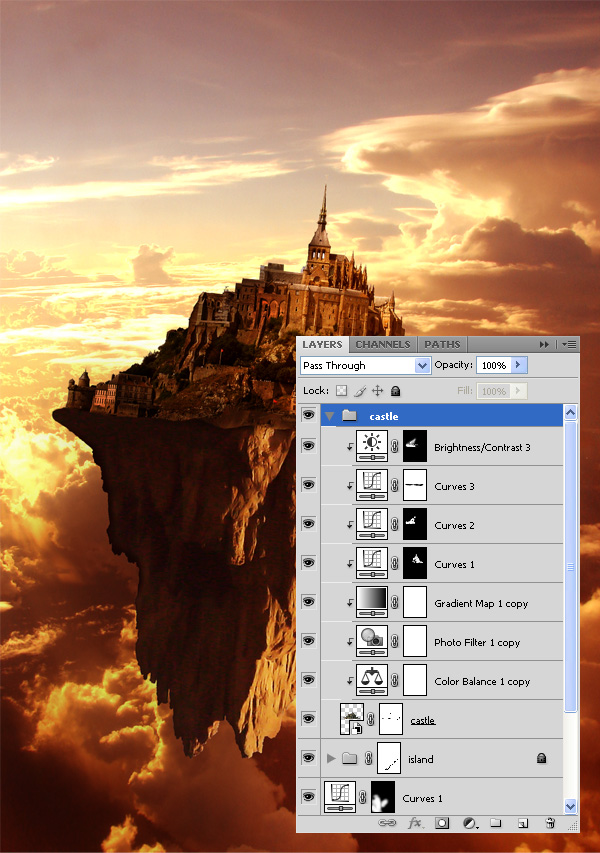Image resolution: width=600 pixels, height=853 pixels.
Task: Click the lock all padlock icon
Action: [396, 391]
